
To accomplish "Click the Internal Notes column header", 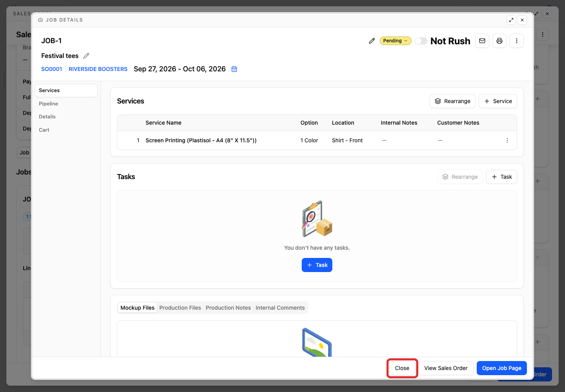I will (x=399, y=123).
